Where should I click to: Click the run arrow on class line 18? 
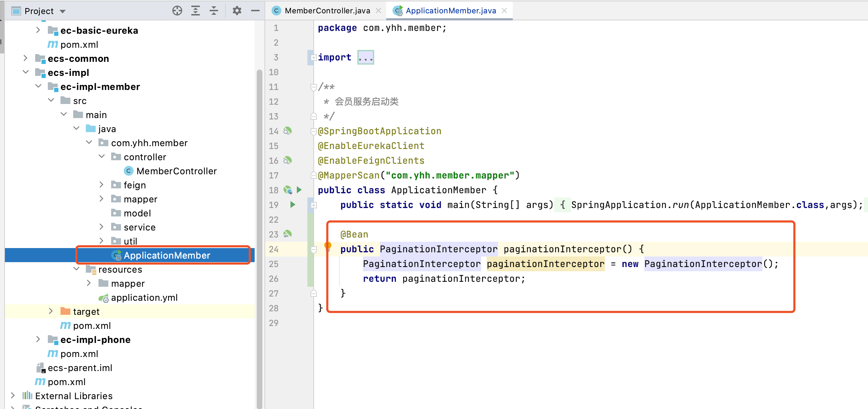click(299, 190)
